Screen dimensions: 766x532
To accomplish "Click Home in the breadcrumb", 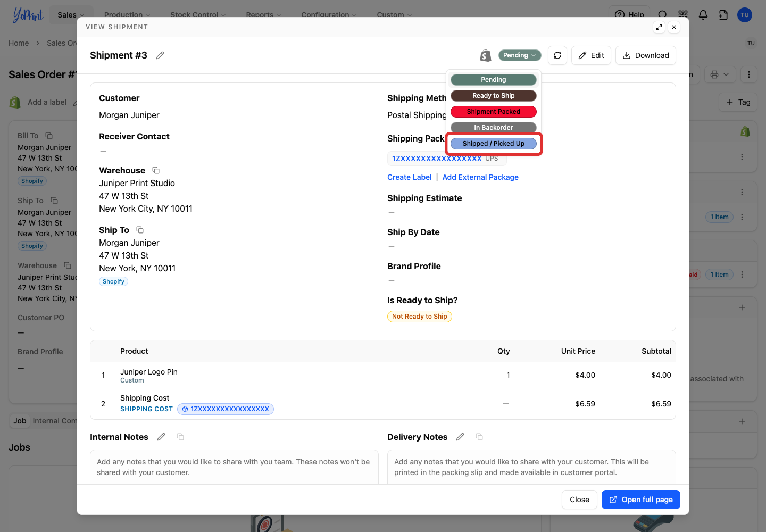I will coord(19,43).
